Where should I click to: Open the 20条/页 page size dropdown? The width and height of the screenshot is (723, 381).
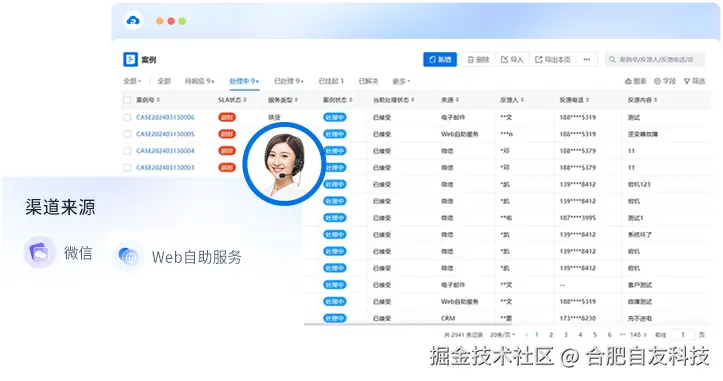(x=502, y=334)
